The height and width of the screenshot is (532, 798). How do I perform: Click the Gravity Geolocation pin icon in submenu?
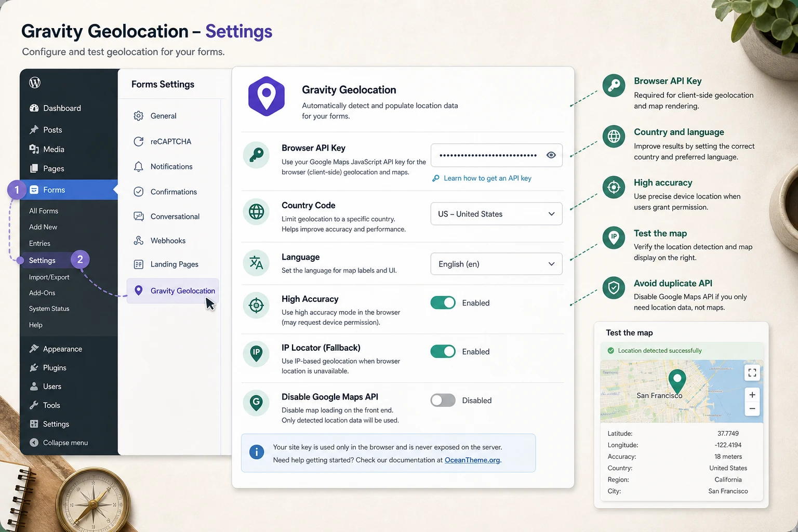pos(139,290)
